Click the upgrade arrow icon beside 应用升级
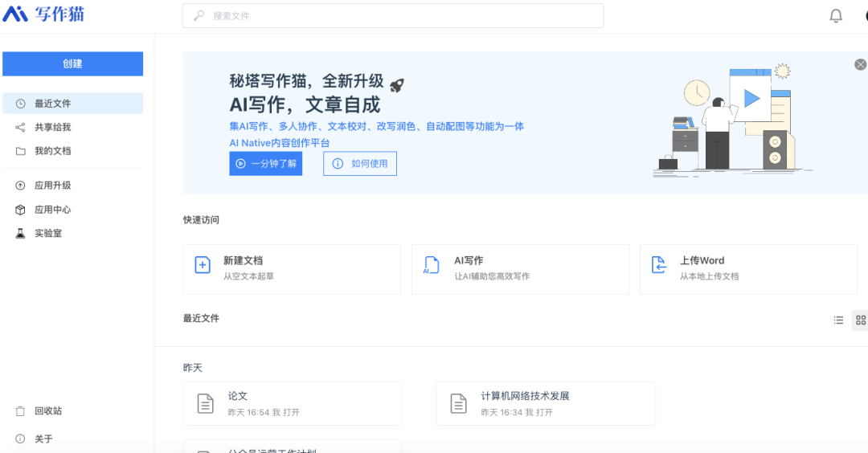Image resolution: width=868 pixels, height=453 pixels. 20,186
